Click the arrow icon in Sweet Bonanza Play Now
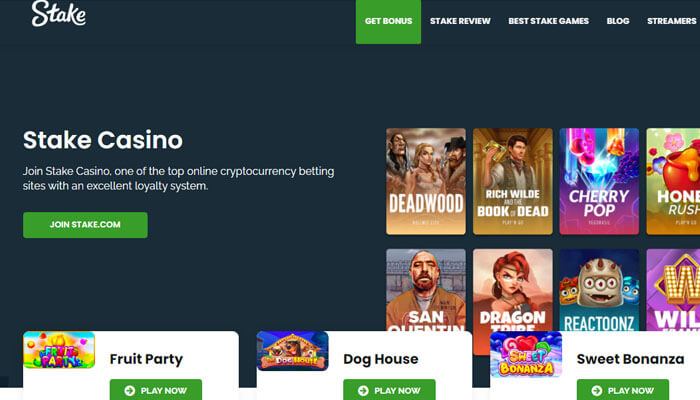Image resolution: width=700 pixels, height=400 pixels. tap(596, 391)
